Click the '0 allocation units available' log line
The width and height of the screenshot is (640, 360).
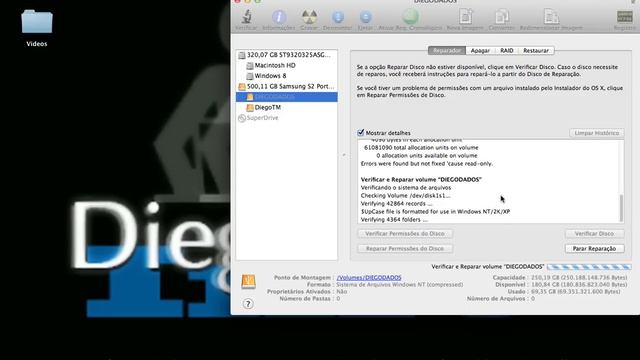tap(427, 156)
